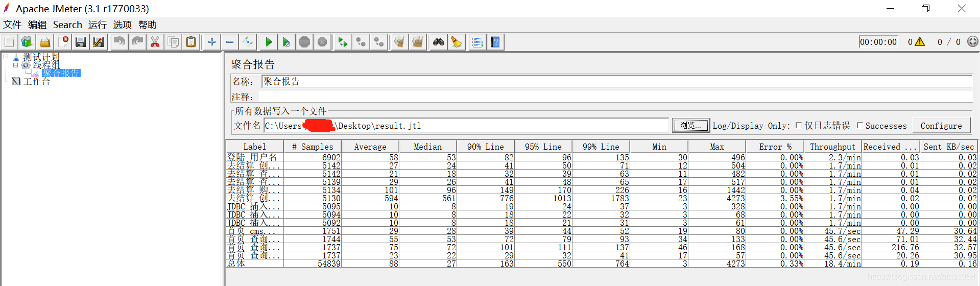Open the function helper list icon
The height and width of the screenshot is (286, 980).
(477, 42)
